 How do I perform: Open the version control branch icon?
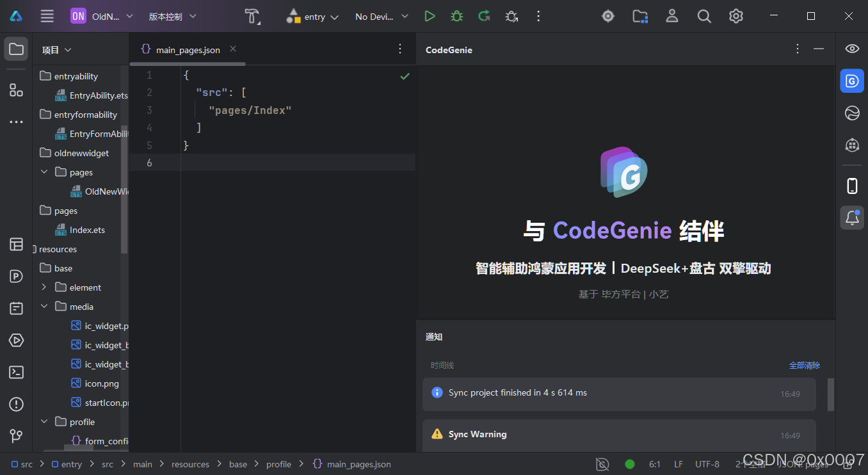(17, 436)
